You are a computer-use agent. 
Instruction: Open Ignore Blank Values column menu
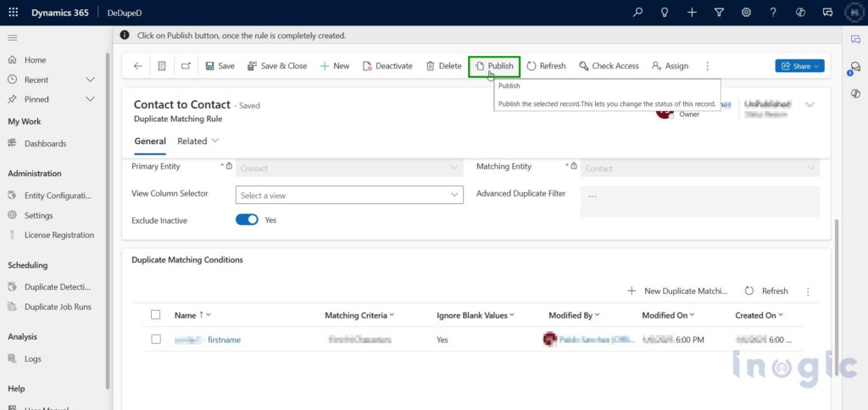tap(476, 315)
